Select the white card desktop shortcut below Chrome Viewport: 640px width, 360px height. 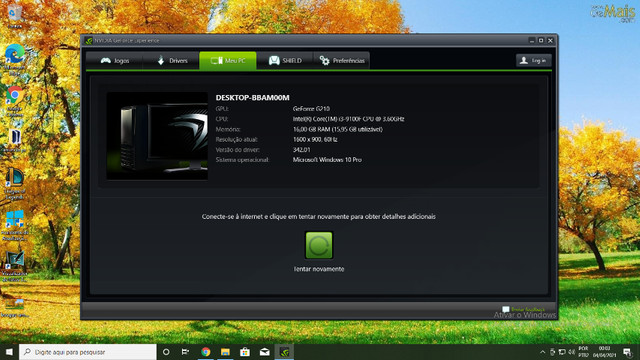tap(14, 141)
